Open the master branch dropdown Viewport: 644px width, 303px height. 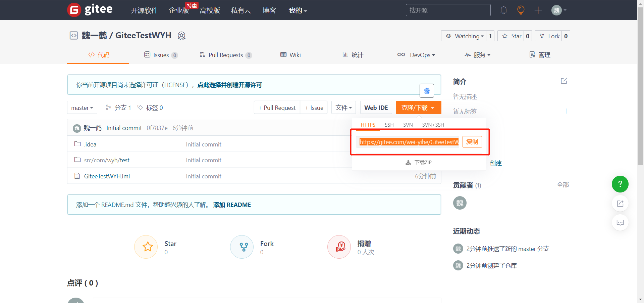coord(82,107)
